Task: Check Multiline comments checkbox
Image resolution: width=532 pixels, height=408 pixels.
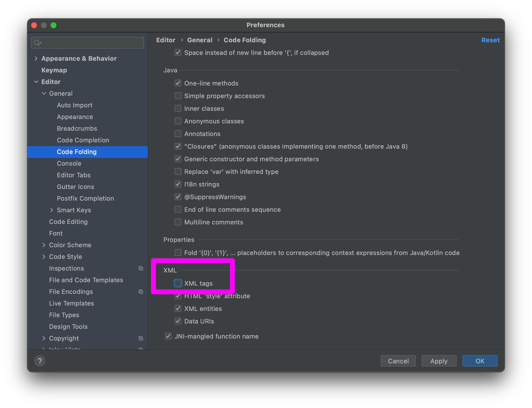Action: 178,222
